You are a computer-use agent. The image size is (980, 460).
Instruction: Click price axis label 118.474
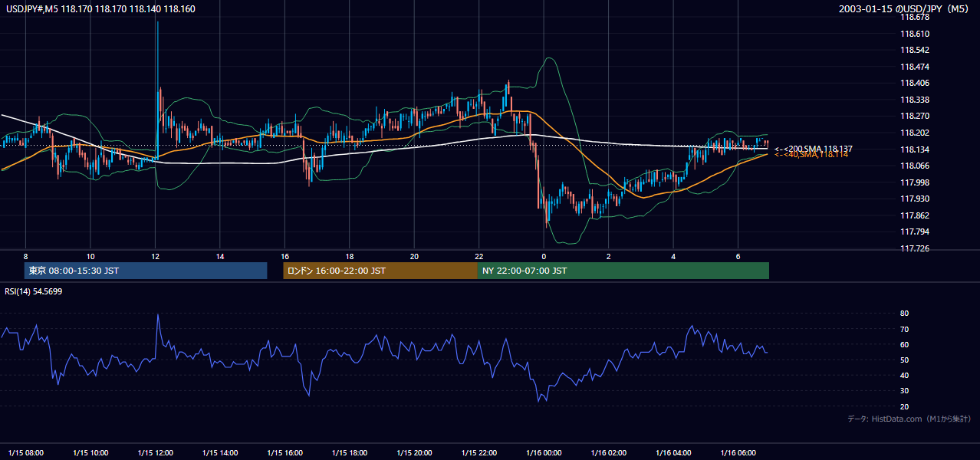(x=914, y=67)
